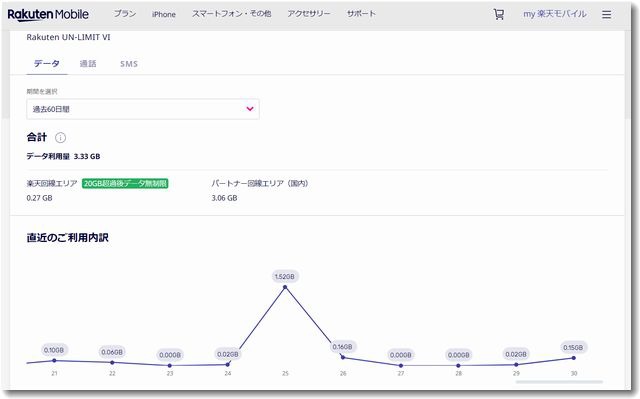The image size is (640, 399).
Task: Click the pink dropdown chevron arrow
Action: tap(250, 109)
